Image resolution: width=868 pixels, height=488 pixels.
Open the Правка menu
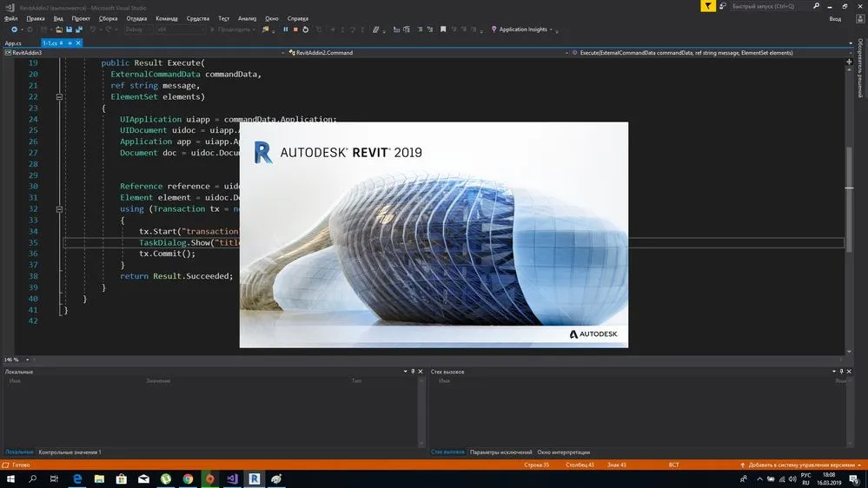tap(36, 18)
